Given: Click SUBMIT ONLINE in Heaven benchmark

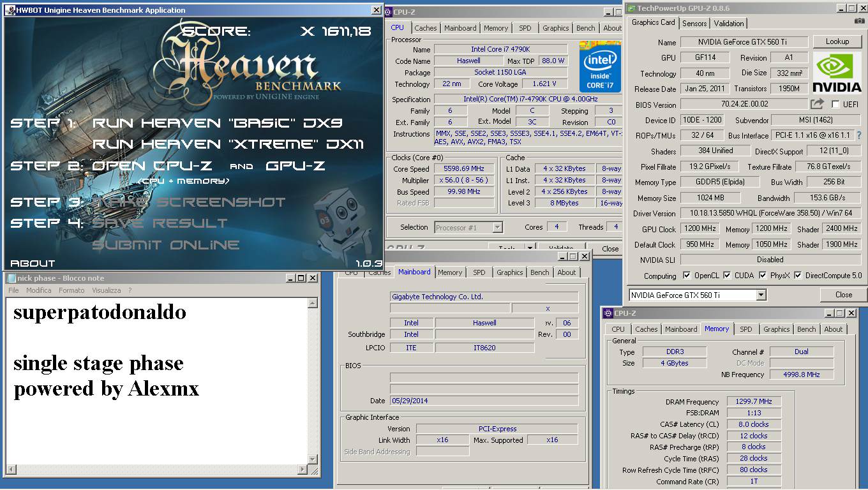Looking at the screenshot, I should (x=166, y=245).
